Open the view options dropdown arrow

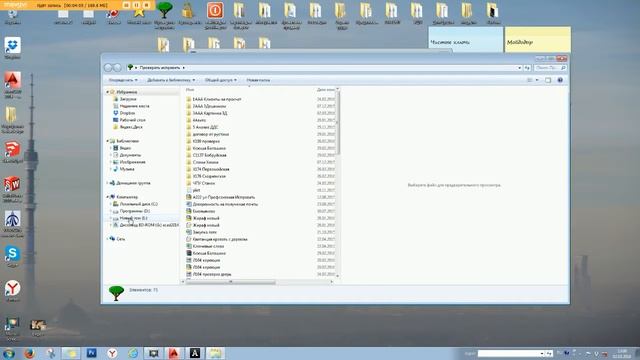point(537,80)
